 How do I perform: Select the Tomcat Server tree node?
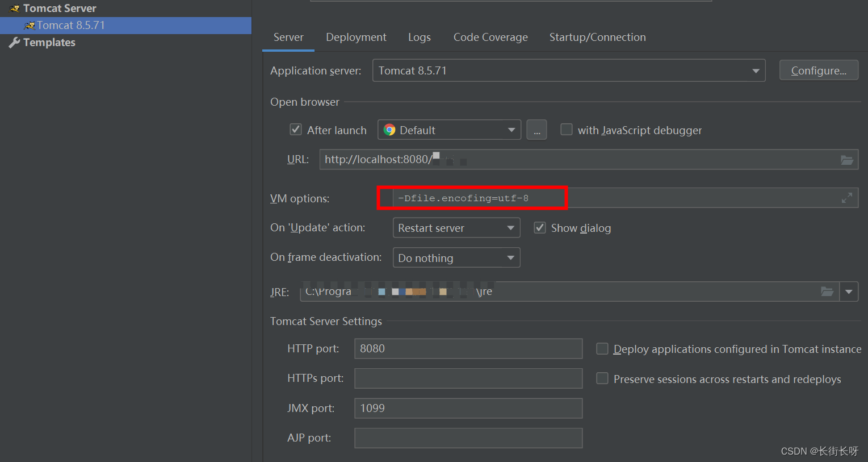60,8
